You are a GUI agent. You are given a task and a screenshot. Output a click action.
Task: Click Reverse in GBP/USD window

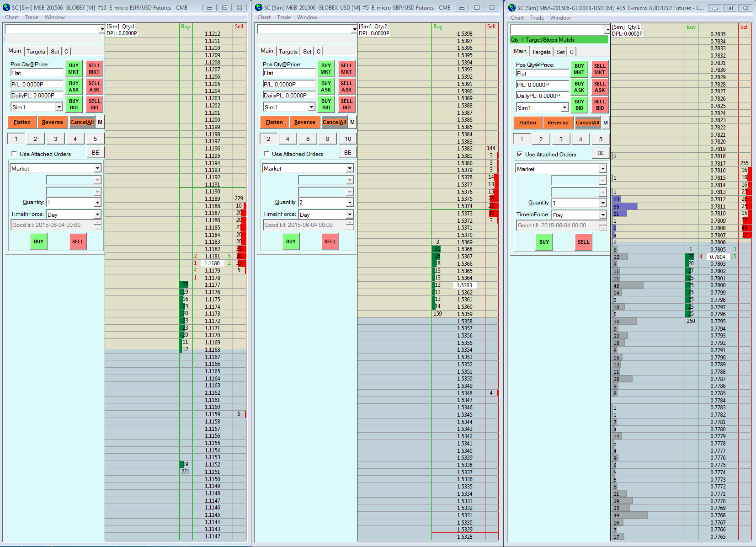coord(305,122)
